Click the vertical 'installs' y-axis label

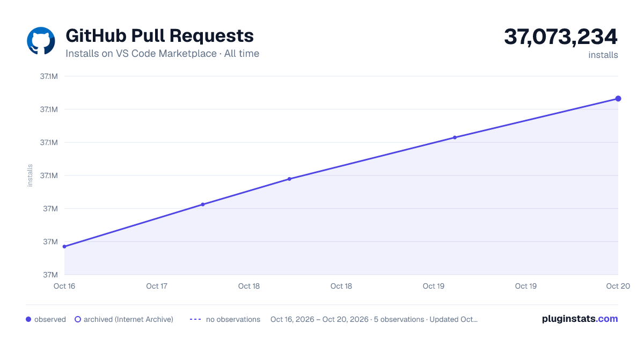tap(30, 175)
